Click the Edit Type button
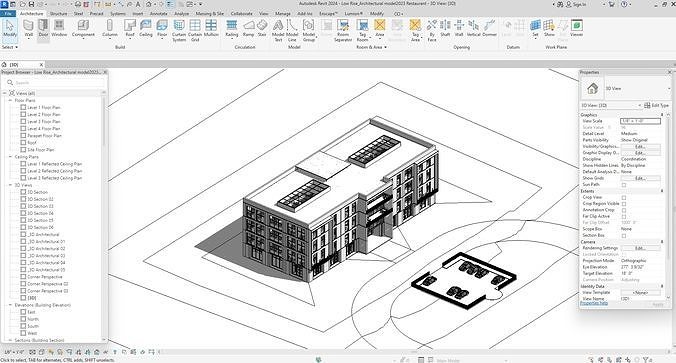 656,105
